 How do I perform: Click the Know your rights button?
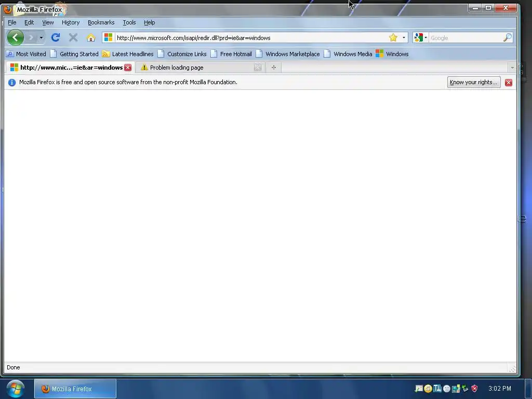click(x=474, y=82)
